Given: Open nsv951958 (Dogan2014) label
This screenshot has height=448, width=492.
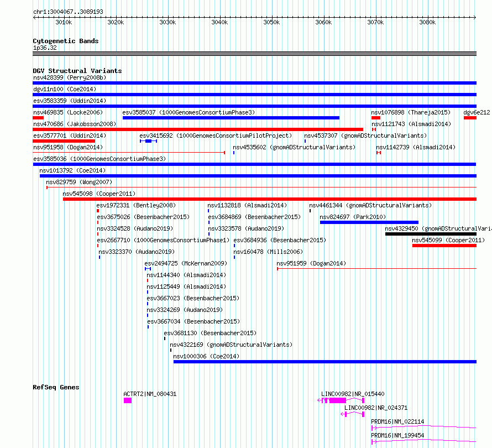Looking at the screenshot, I should (x=68, y=147).
